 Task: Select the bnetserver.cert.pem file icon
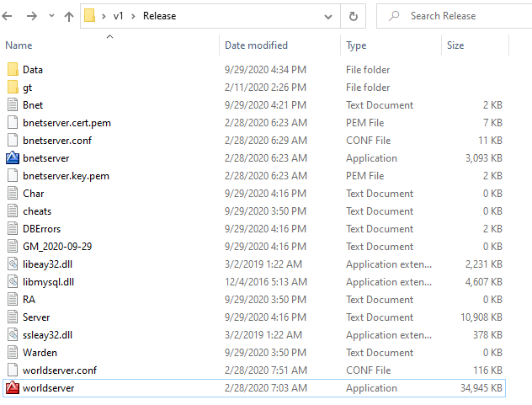[13, 122]
